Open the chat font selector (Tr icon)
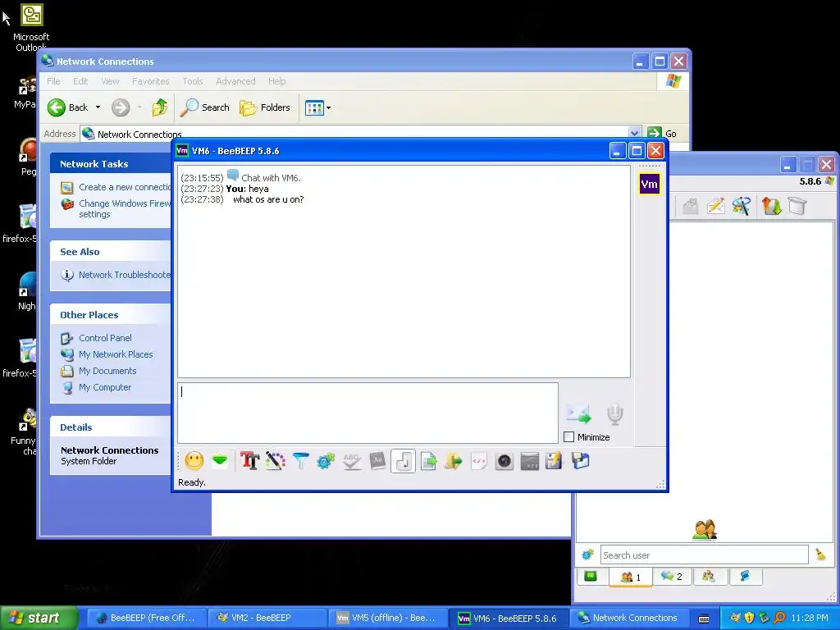This screenshot has width=840, height=630. (249, 461)
